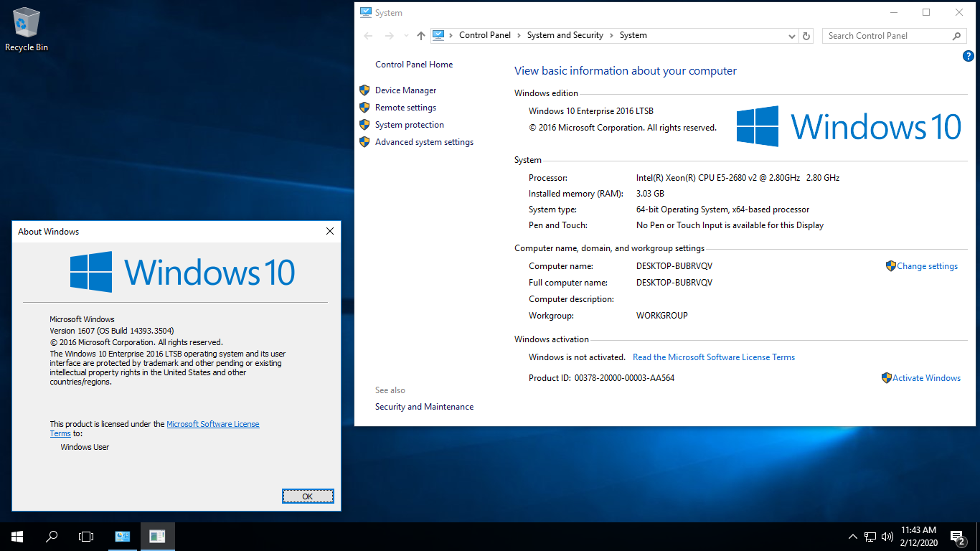
Task: Open the volume speaker tray icon
Action: coord(887,536)
